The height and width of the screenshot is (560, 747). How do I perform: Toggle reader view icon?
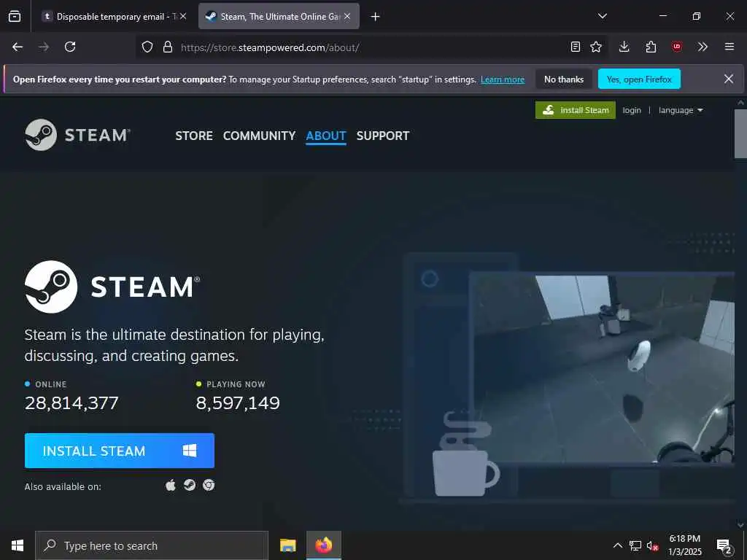point(576,47)
